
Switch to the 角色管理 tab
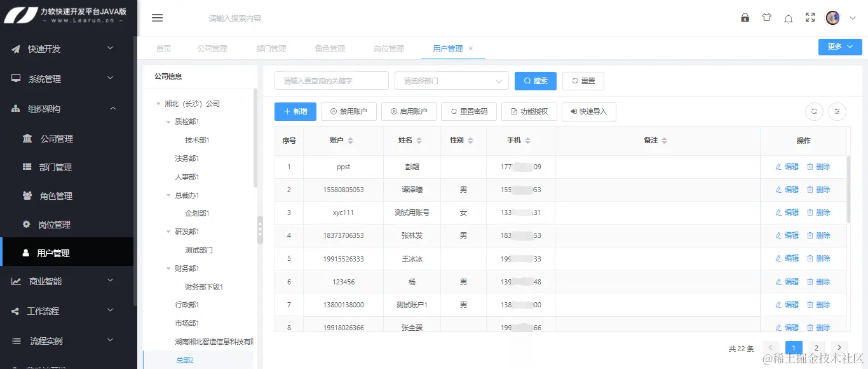coord(331,48)
